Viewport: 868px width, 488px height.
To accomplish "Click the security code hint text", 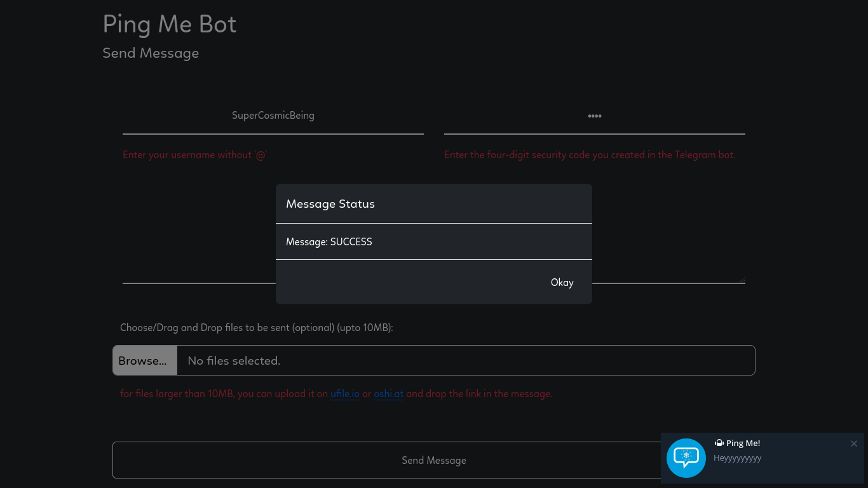I will (x=590, y=154).
